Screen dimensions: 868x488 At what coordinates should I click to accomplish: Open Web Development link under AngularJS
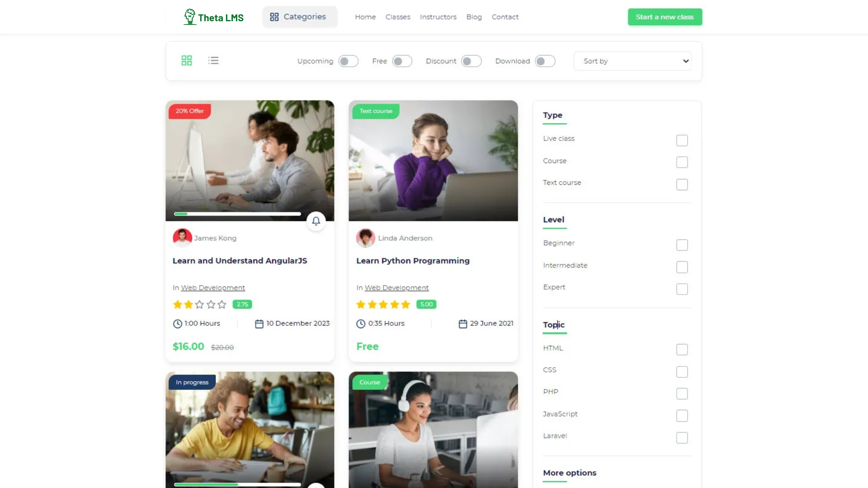(x=213, y=288)
